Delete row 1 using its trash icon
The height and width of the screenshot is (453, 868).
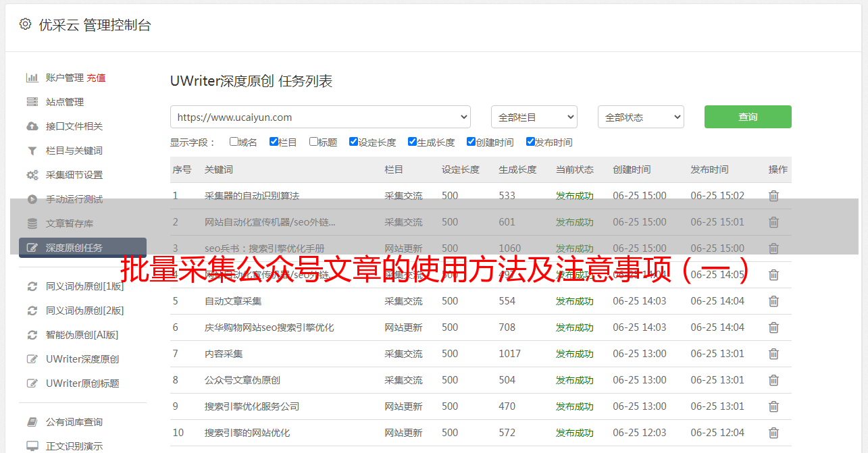773,196
